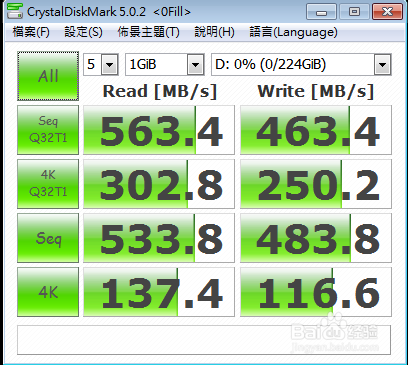Viewport: 408px width, 365px height.
Task: Open the 檔案(F) menu
Action: pyautogui.click(x=31, y=32)
